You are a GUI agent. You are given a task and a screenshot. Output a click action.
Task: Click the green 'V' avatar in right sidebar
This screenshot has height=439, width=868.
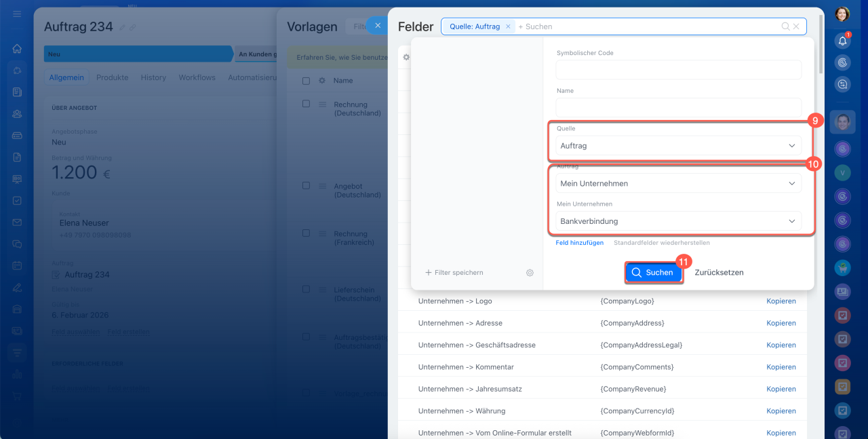tap(842, 172)
